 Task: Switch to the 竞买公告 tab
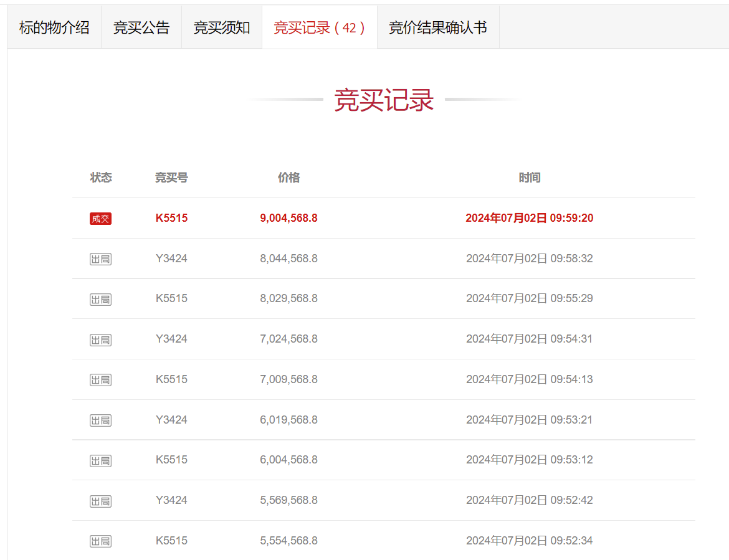[x=141, y=27]
